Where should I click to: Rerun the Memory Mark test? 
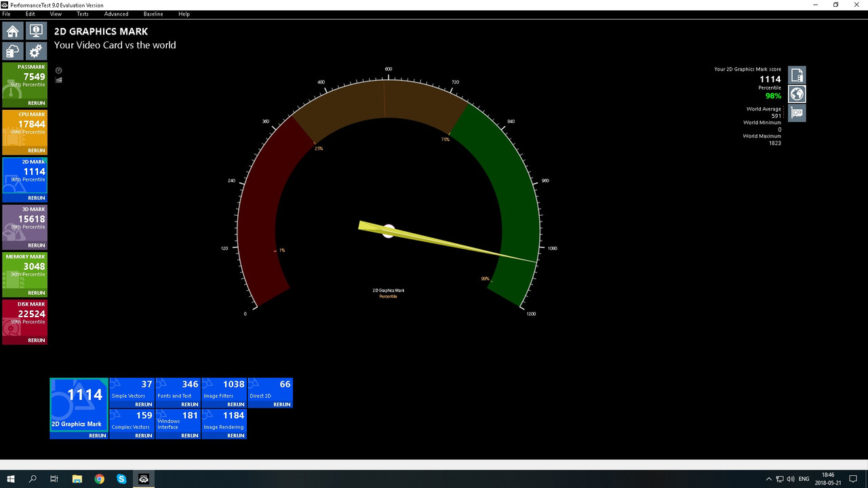(37, 293)
